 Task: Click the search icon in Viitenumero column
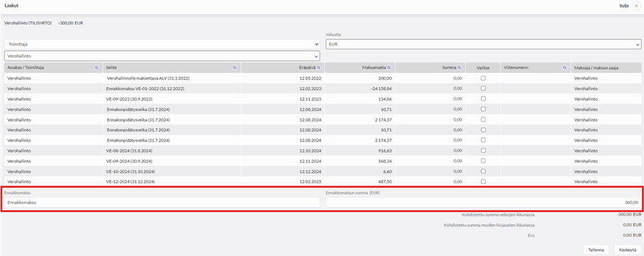tap(565, 67)
